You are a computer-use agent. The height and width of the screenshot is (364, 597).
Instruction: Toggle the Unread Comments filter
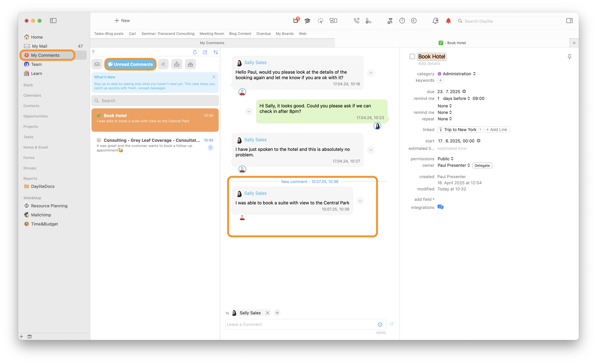pyautogui.click(x=130, y=64)
